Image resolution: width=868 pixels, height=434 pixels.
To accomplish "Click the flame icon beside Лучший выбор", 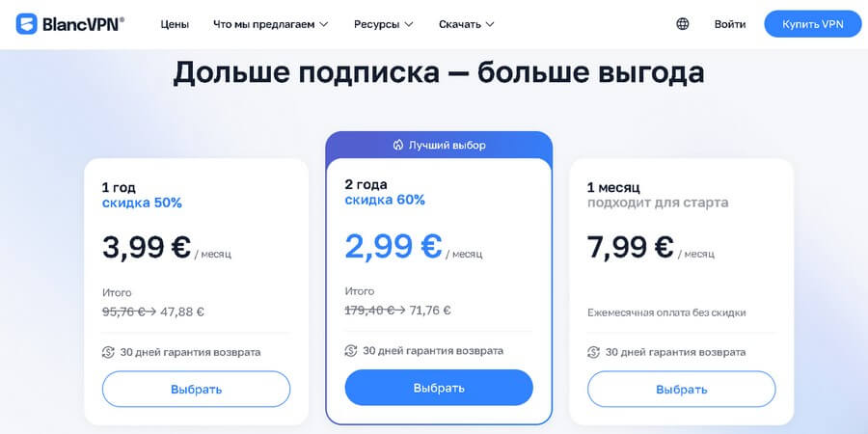I will tap(398, 146).
